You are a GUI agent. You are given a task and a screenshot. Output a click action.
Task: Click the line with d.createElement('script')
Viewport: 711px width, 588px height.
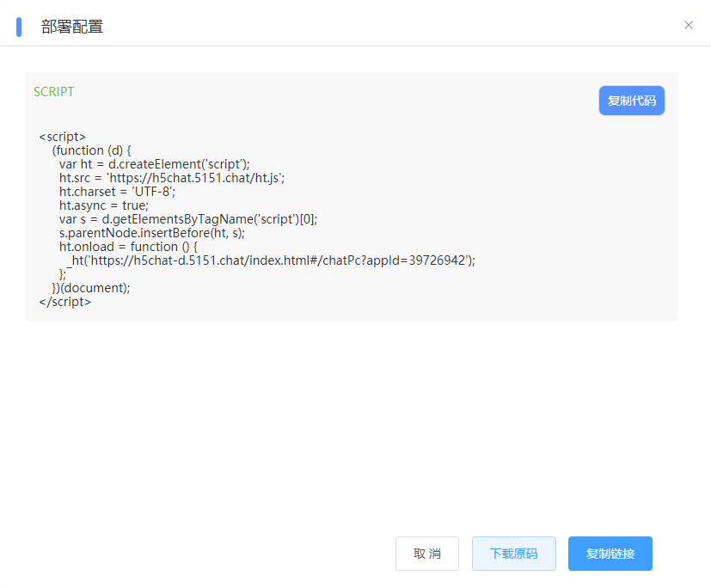tap(154, 164)
